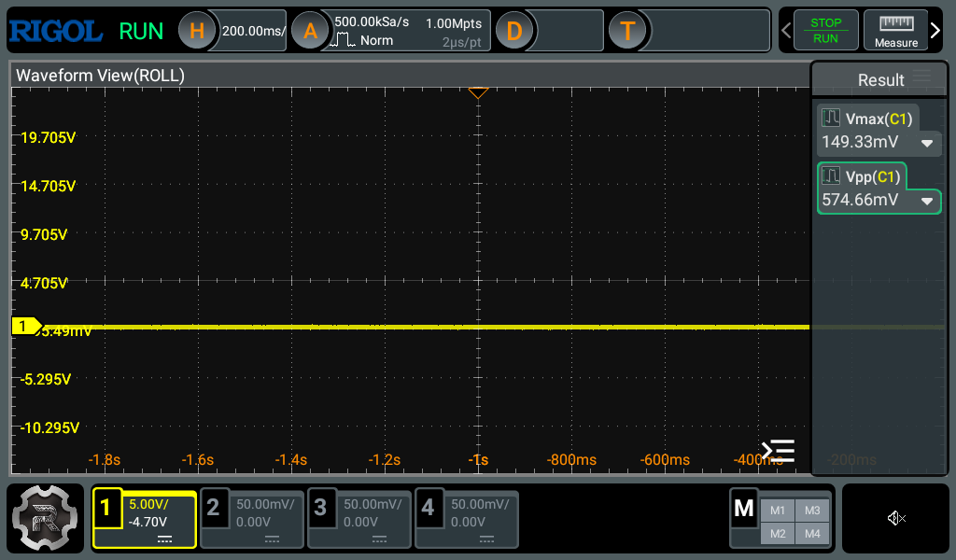This screenshot has width=956, height=560.
Task: Expand Vmax(C1) result dropdown arrow
Action: pyautogui.click(x=927, y=143)
